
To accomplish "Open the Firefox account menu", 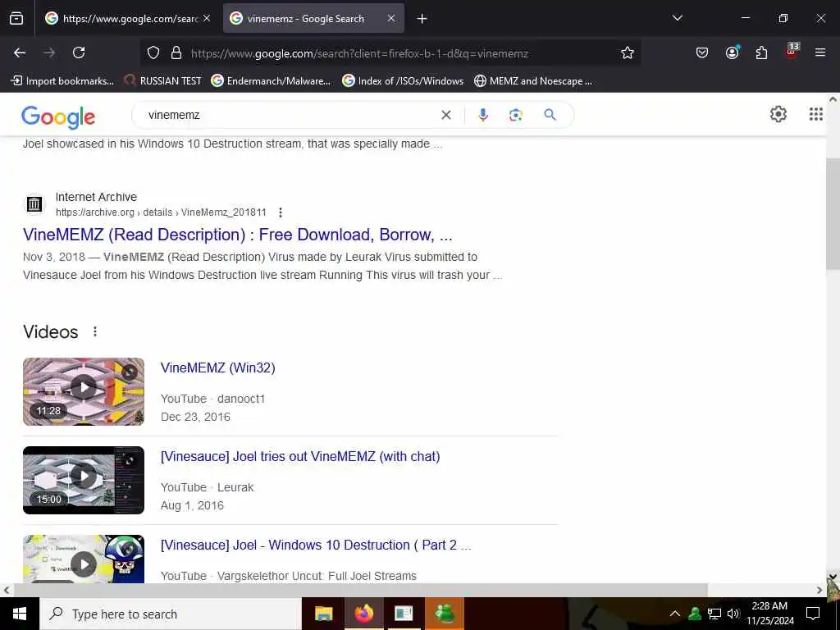I will click(x=732, y=52).
